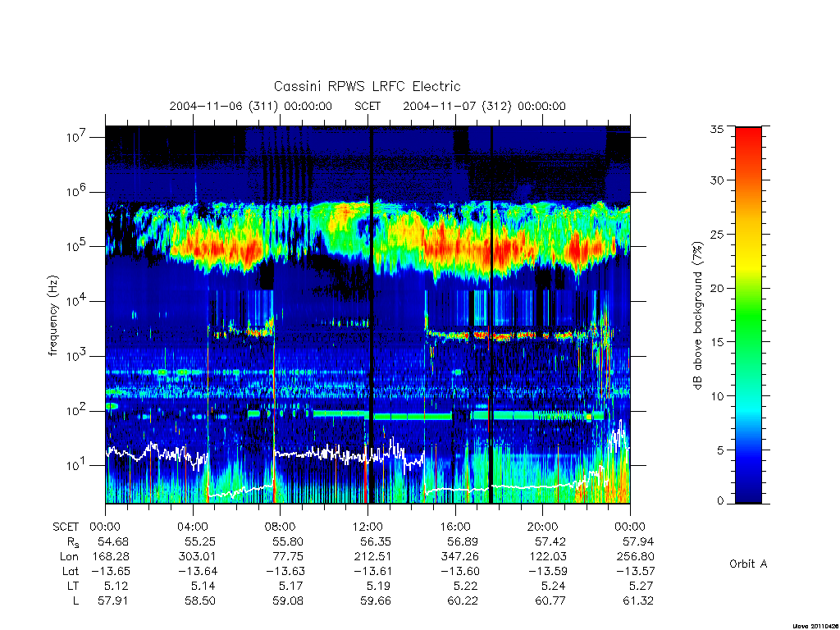This screenshot has width=840, height=630.
Task: Click the end date "2004-11-07 (312) 00:00:00"
Action: pyautogui.click(x=484, y=106)
